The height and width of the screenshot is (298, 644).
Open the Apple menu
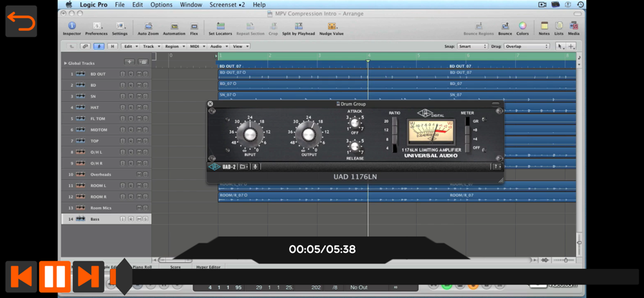(69, 5)
